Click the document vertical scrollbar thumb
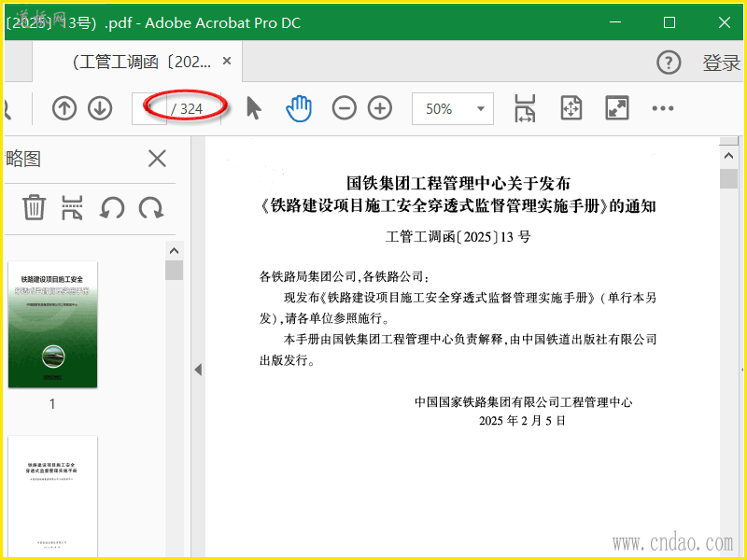The height and width of the screenshot is (560, 747). click(x=728, y=179)
